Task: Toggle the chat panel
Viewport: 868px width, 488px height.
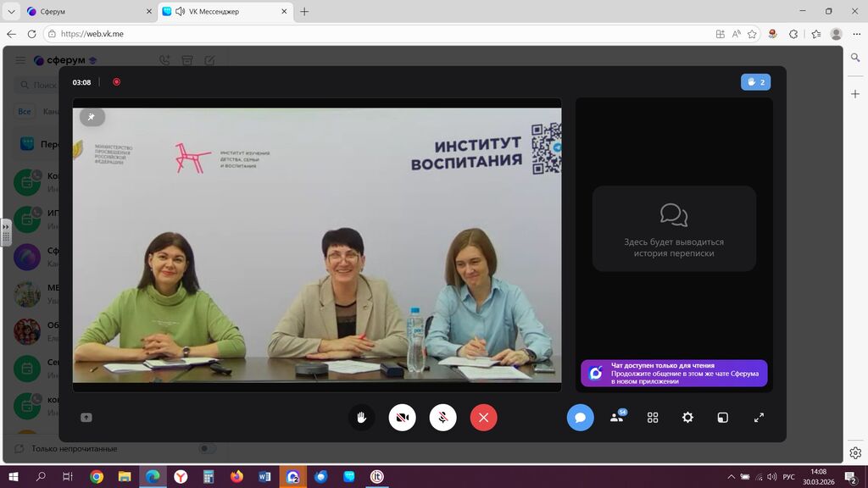Action: click(580, 417)
